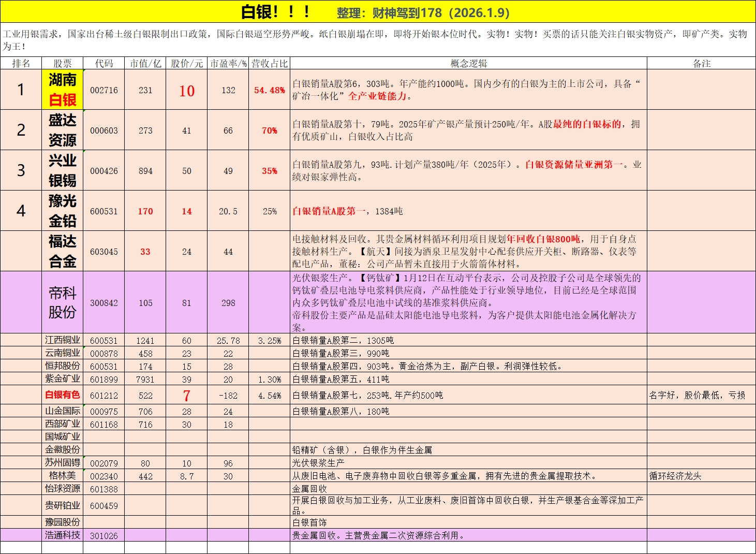Click the yellow 湖南白银 stock cell
The image size is (756, 554).
[x=63, y=90]
